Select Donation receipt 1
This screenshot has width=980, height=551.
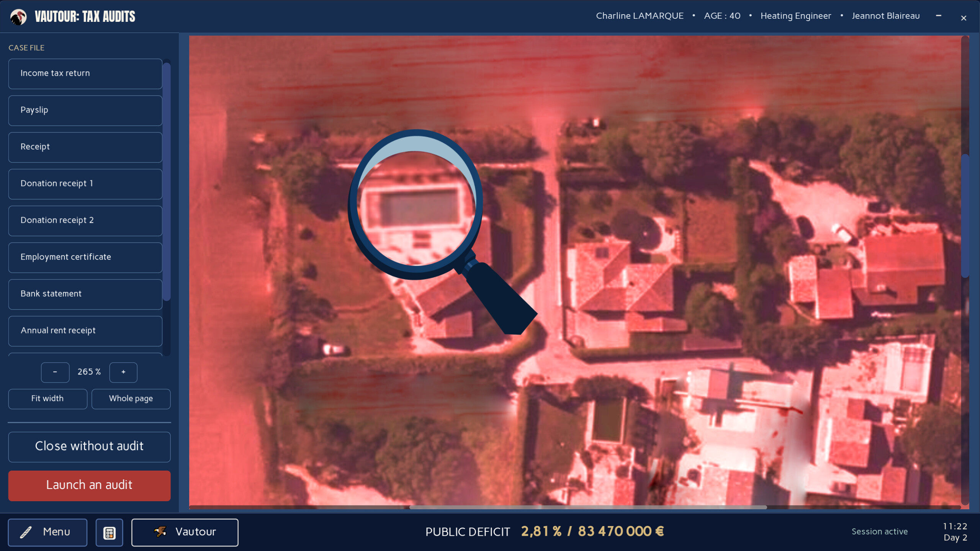point(85,183)
